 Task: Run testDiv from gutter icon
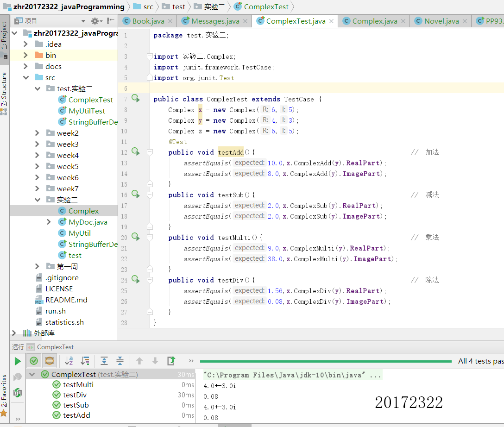136,280
